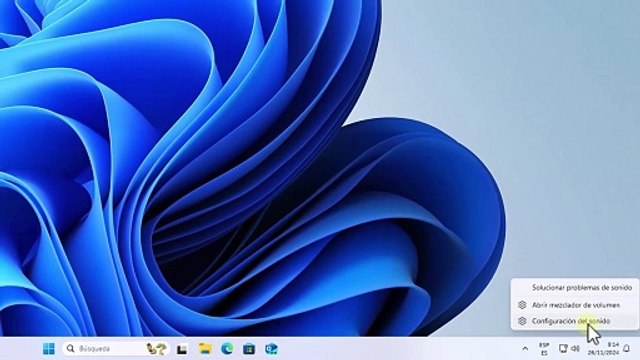Open Microsoft Store from the taskbar
The image size is (640, 360).
pos(249,349)
